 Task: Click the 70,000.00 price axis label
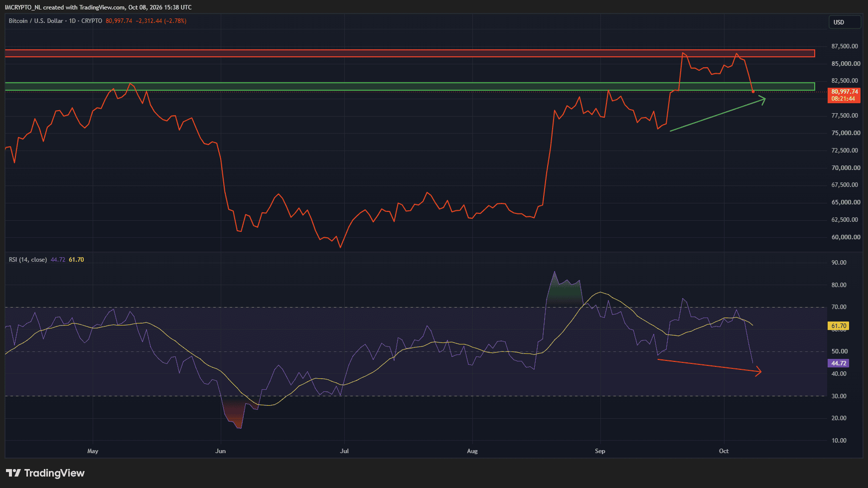pyautogui.click(x=846, y=168)
